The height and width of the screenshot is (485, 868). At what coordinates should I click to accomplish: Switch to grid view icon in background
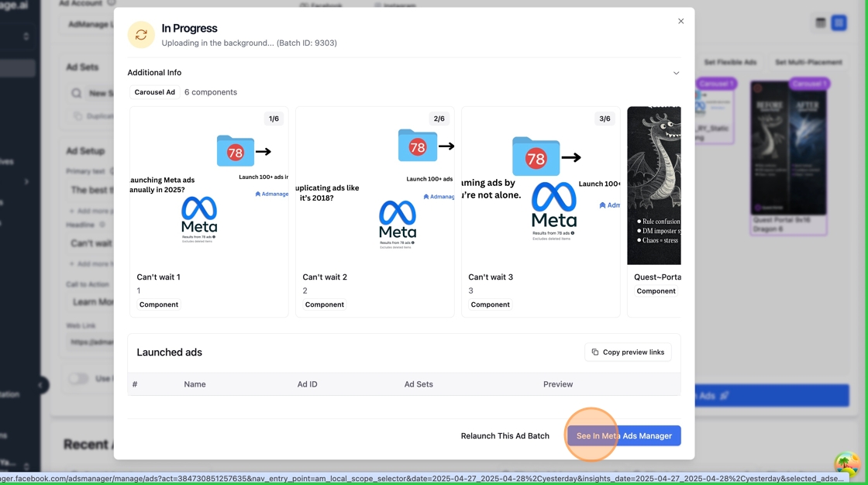click(x=839, y=22)
